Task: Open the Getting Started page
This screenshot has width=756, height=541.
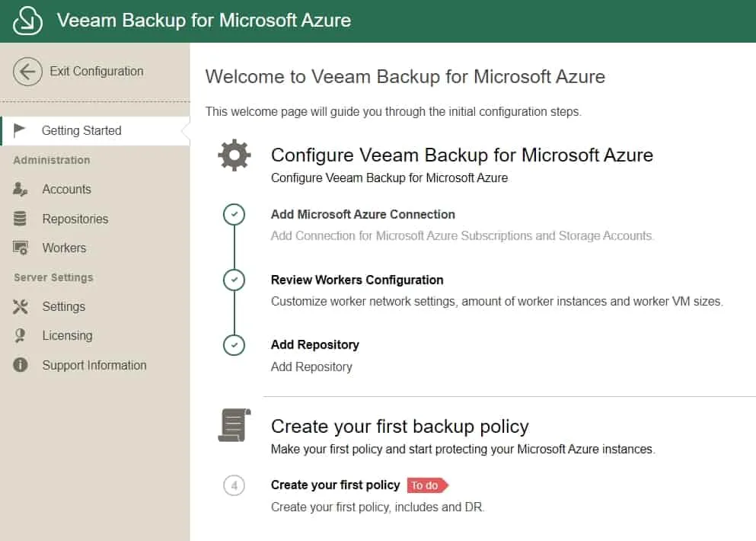Action: pos(95,130)
